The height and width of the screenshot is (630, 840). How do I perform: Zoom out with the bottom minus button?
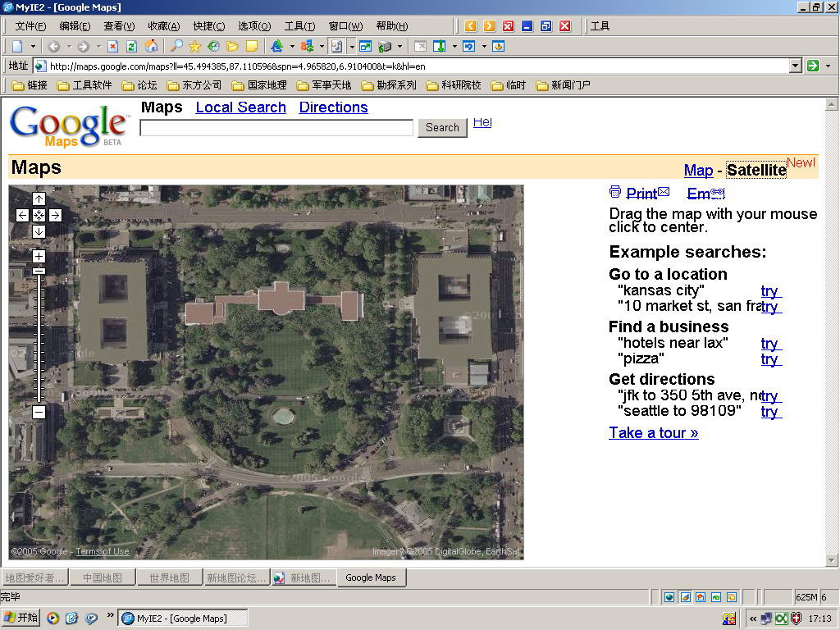coord(39,412)
